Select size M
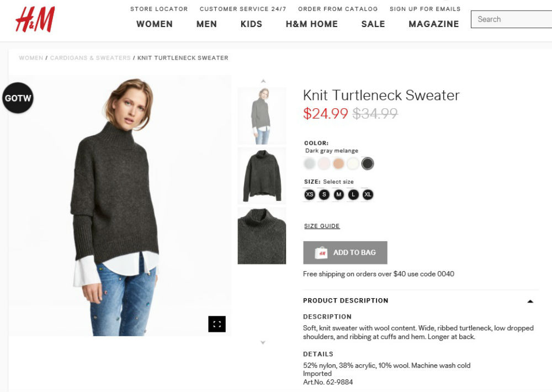 click(x=339, y=194)
